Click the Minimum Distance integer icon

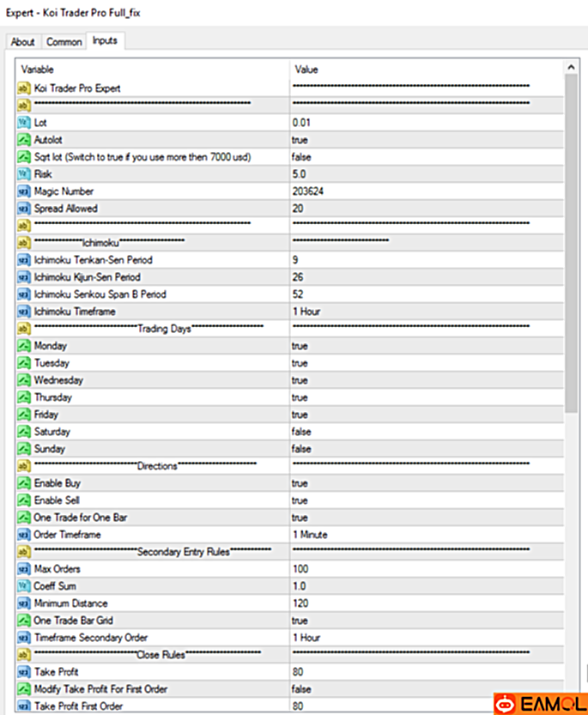24,603
